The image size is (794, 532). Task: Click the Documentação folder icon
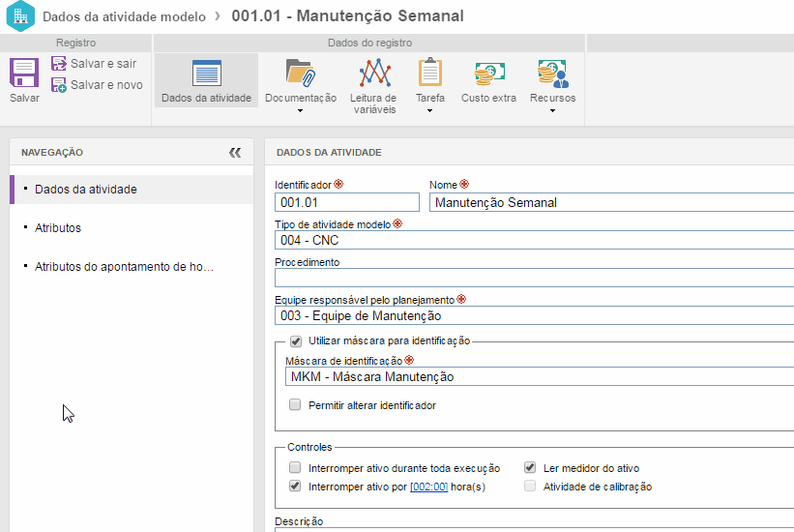(301, 74)
